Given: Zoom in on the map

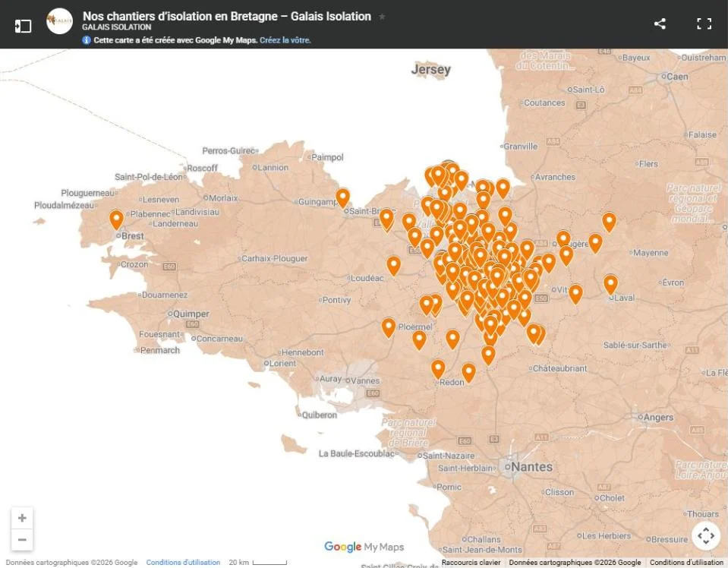Looking at the screenshot, I should tap(22, 518).
